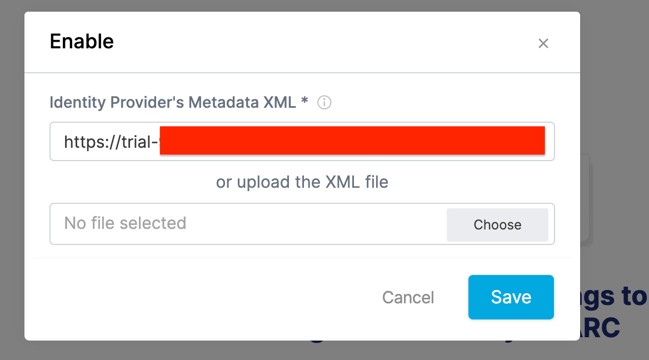Select the "No file selected" upload field
Image resolution: width=649 pixels, height=360 pixels.
click(x=248, y=224)
